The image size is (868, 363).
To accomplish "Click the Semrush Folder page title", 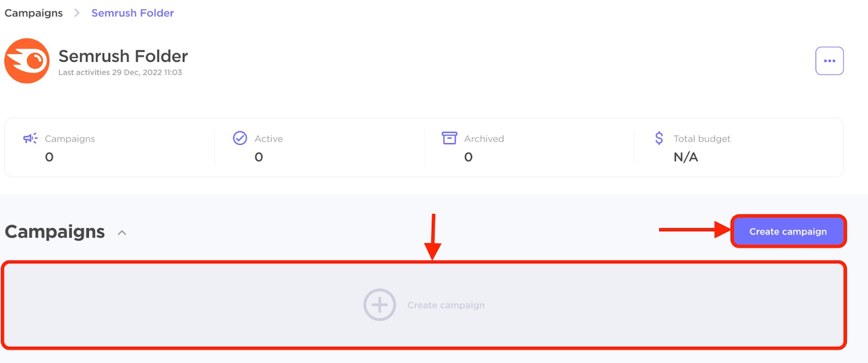I will [122, 56].
